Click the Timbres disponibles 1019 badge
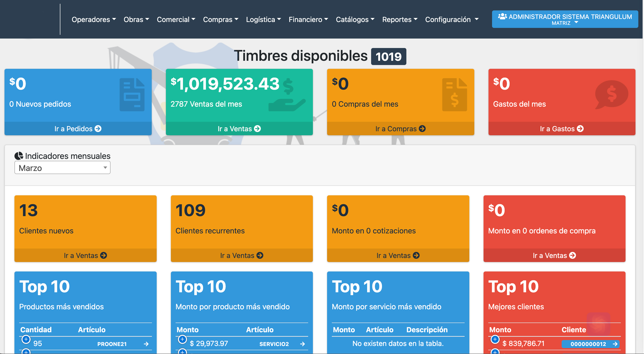 pos(388,57)
